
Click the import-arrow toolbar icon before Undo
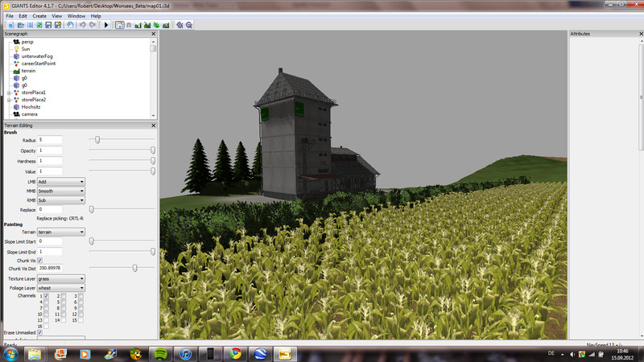click(x=70, y=25)
